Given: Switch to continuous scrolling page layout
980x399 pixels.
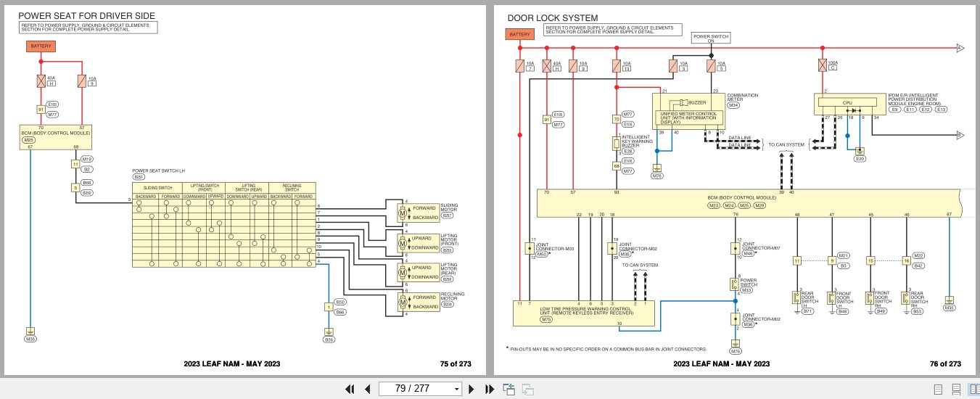Looking at the screenshot, I should [x=956, y=390].
